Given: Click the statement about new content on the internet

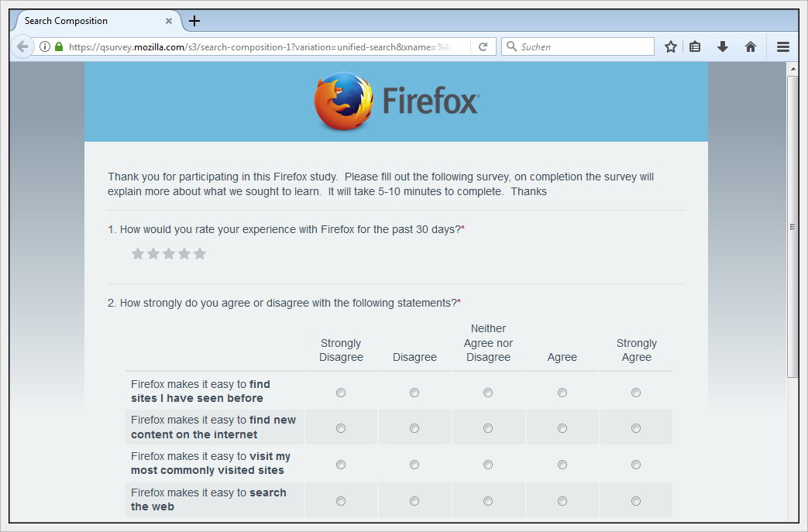Looking at the screenshot, I should click(x=213, y=427).
